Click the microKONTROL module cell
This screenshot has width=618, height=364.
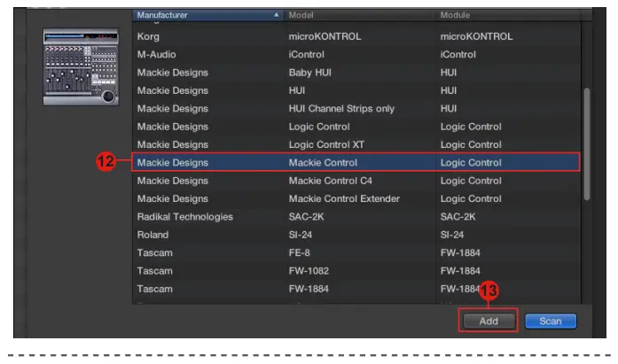(476, 36)
